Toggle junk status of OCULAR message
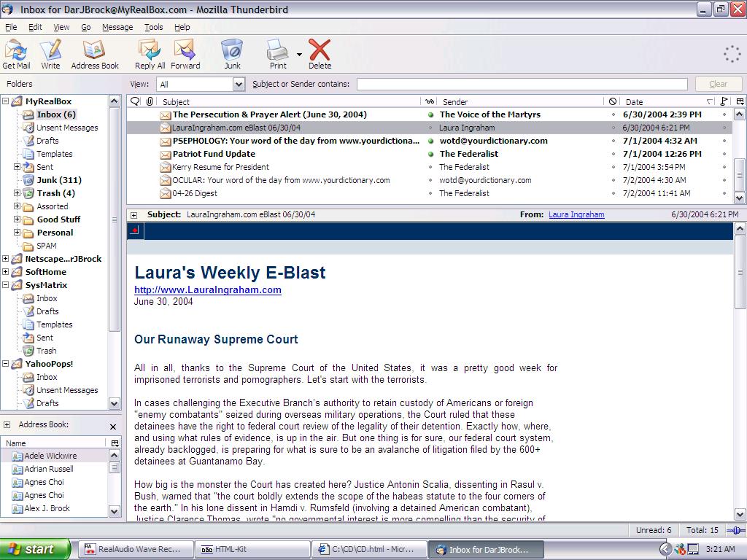747x560 pixels. coord(613,180)
